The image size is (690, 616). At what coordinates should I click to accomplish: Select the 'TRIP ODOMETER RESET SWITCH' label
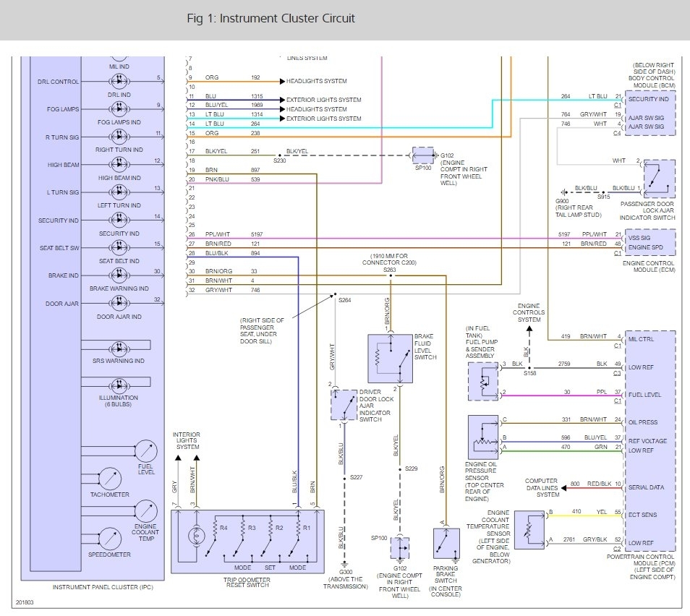[x=247, y=582]
